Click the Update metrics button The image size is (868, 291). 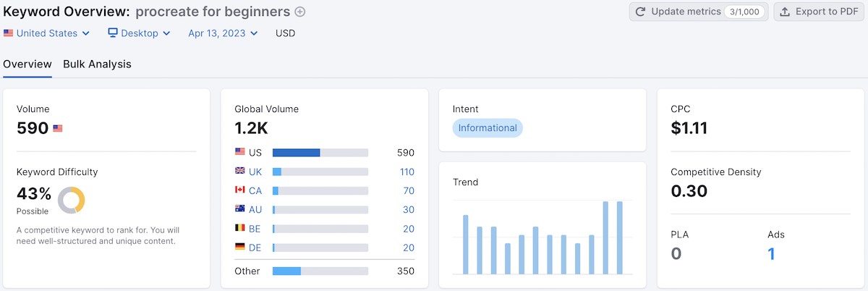click(699, 12)
